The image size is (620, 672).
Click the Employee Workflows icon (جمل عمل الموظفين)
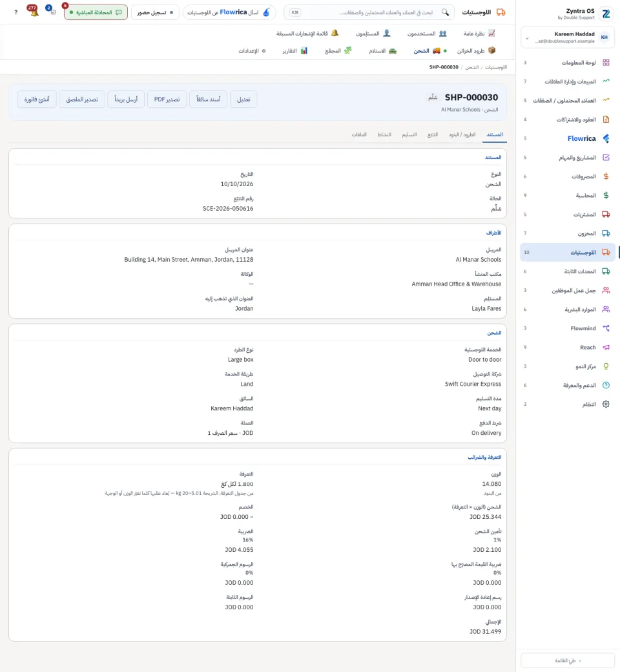coord(606,290)
